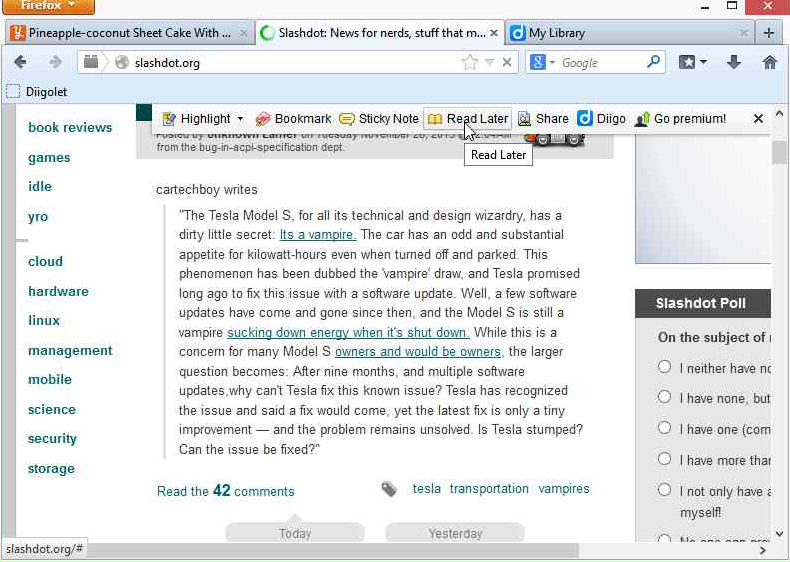Screen dimensions: 790x562
Task: Open the Firefox menu button
Action: click(48, 6)
